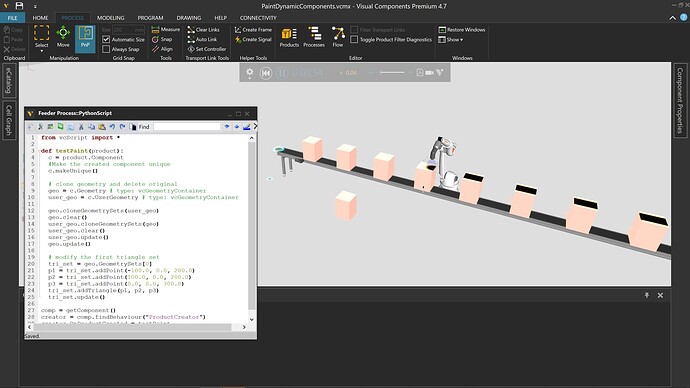Open the FILE menu

click(x=12, y=18)
